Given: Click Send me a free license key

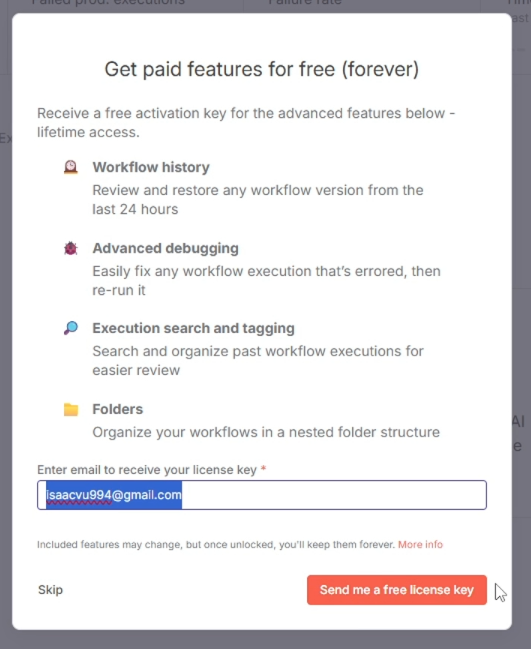Looking at the screenshot, I should 396,590.
